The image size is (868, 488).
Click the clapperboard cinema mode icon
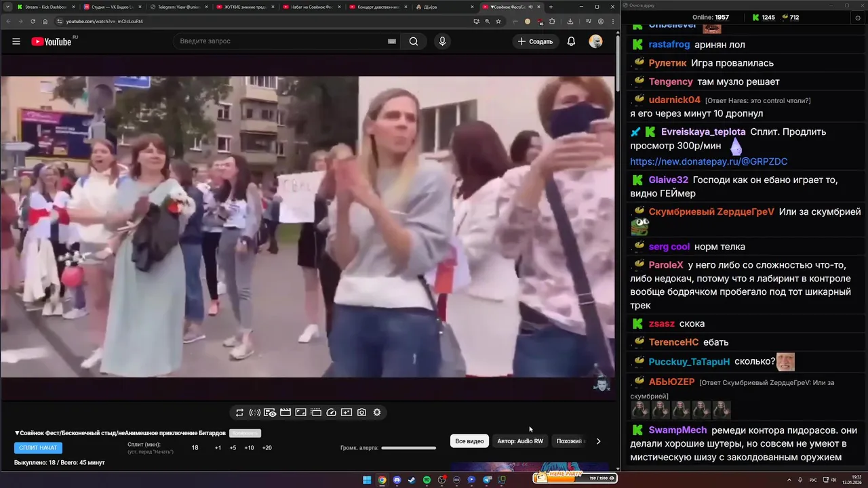click(x=285, y=412)
